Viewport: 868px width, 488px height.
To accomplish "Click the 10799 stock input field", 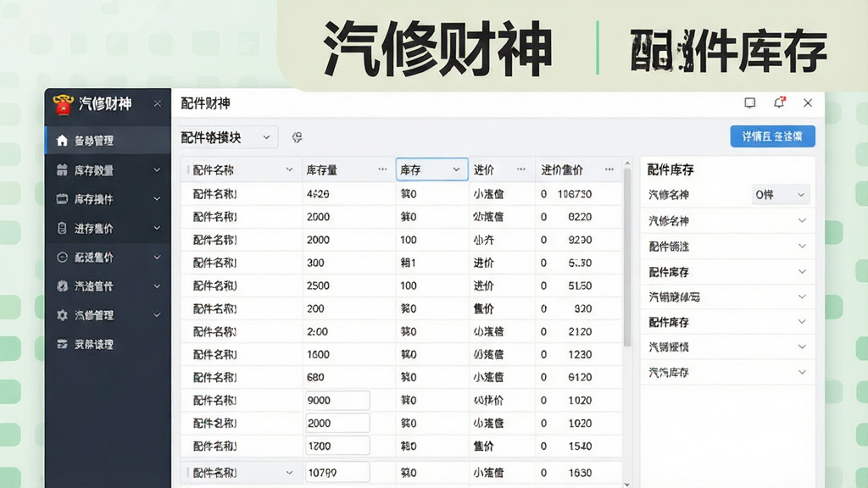I will pyautogui.click(x=337, y=473).
